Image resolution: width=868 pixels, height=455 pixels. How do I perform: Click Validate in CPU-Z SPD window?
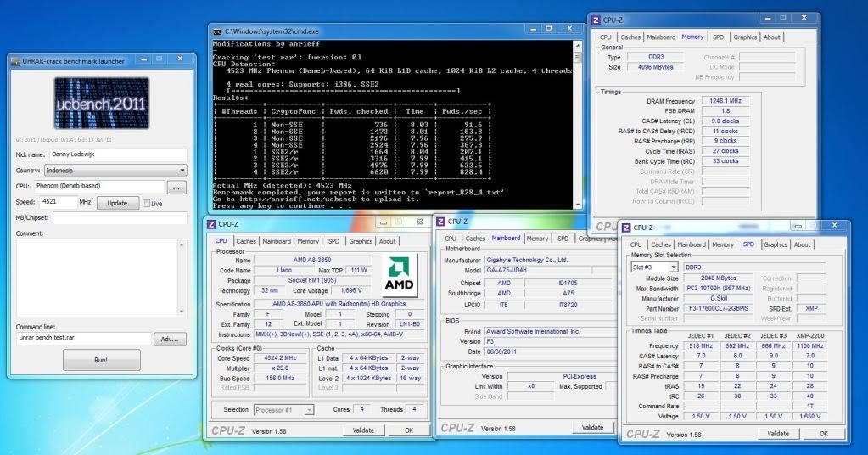pos(778,434)
